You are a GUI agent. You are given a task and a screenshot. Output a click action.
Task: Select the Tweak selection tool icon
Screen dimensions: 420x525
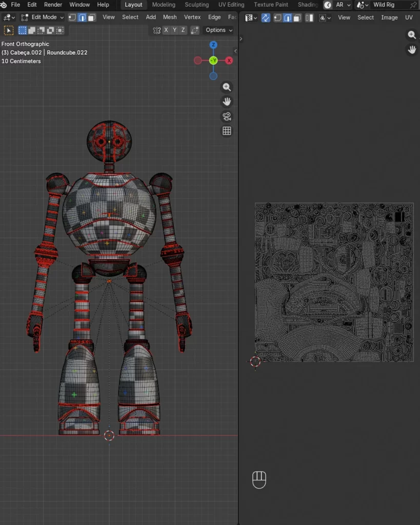8,30
